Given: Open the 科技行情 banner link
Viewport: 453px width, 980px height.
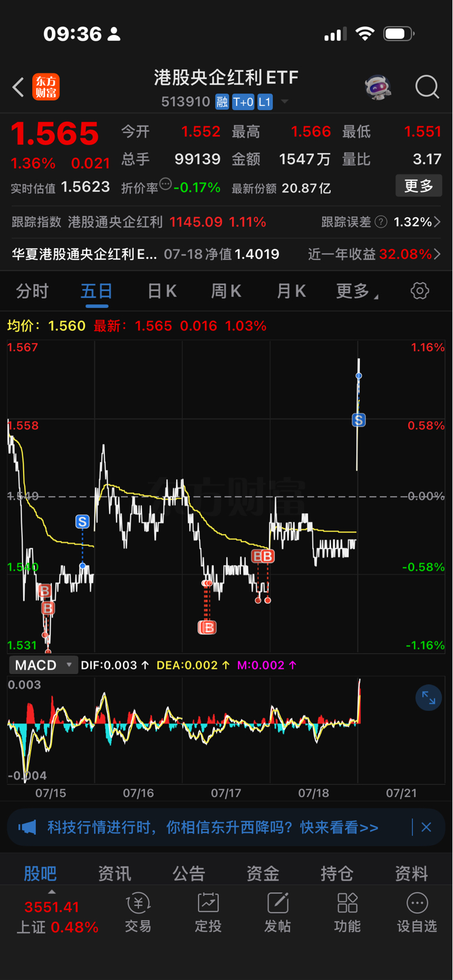Looking at the screenshot, I should [x=213, y=828].
